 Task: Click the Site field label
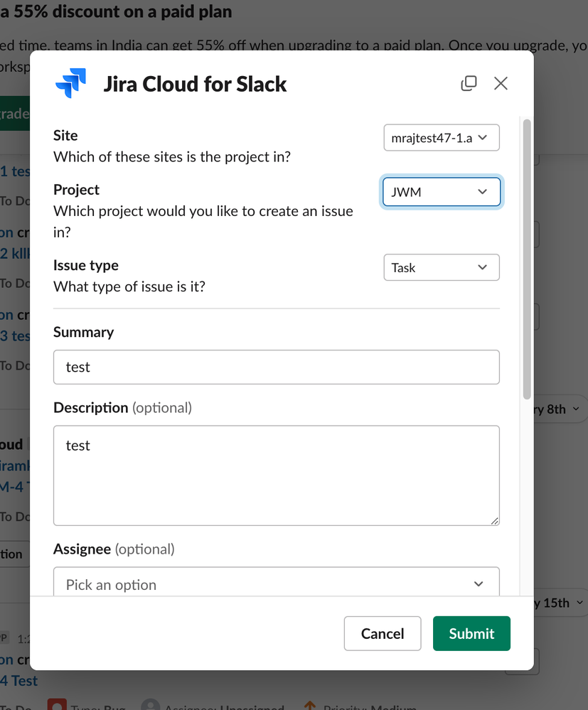(65, 135)
